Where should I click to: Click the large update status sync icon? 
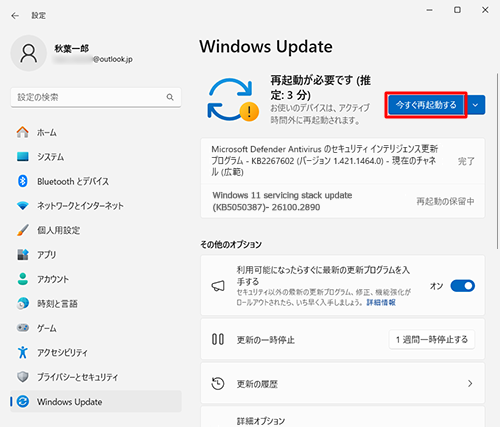(233, 99)
